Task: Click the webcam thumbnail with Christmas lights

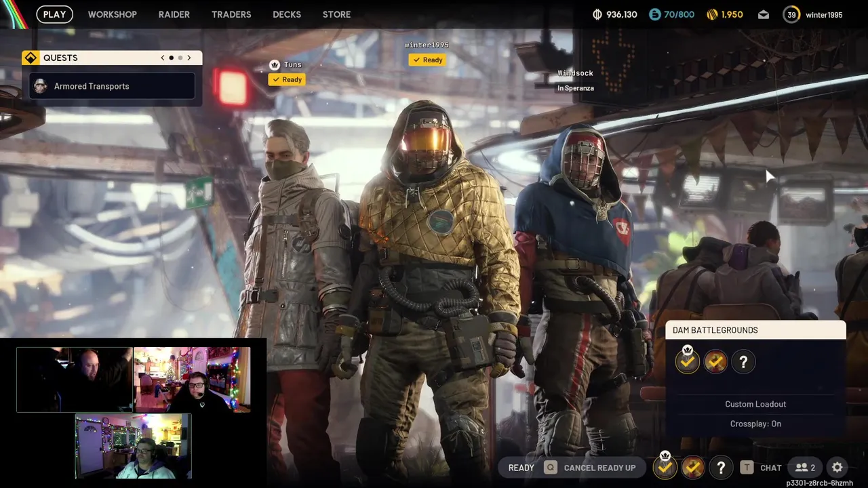Action: click(192, 380)
